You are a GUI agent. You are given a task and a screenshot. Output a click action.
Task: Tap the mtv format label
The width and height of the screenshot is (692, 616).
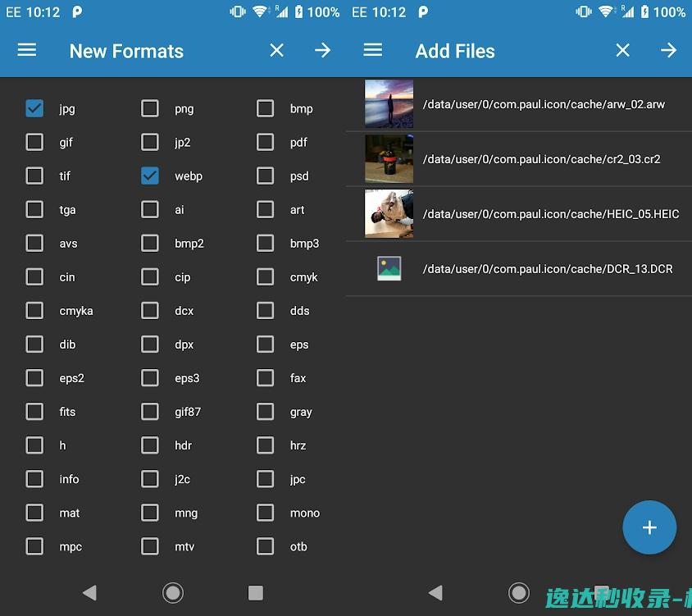coord(184,546)
